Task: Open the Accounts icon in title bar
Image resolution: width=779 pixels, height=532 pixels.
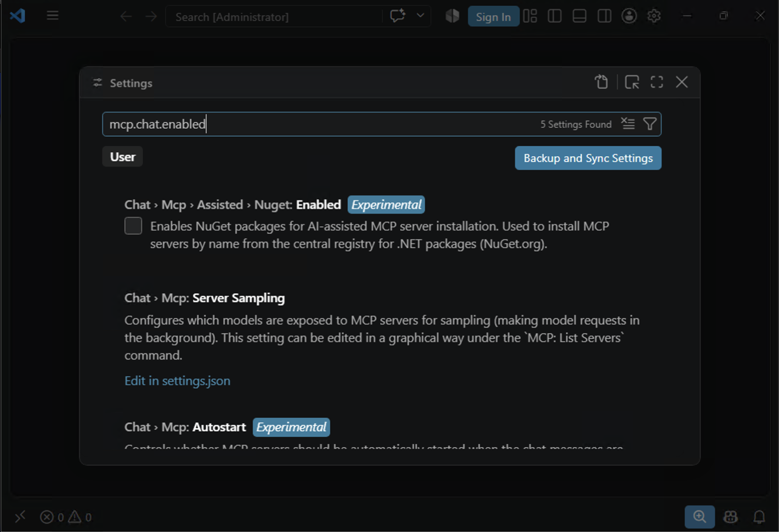Action: point(629,16)
